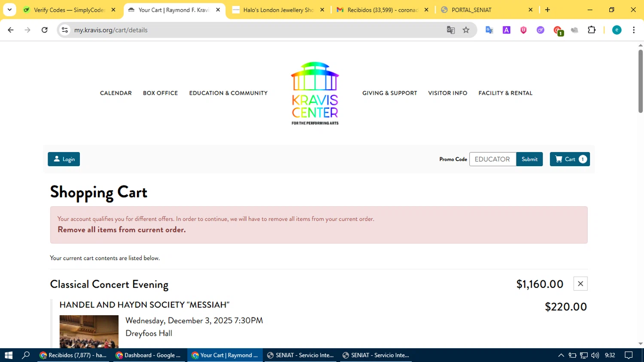Open the network tray icon

(x=583, y=355)
